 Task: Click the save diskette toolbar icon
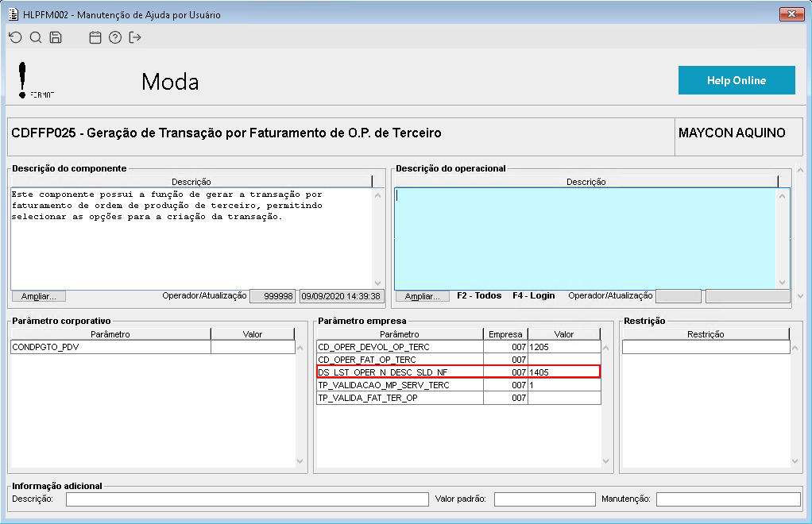56,37
